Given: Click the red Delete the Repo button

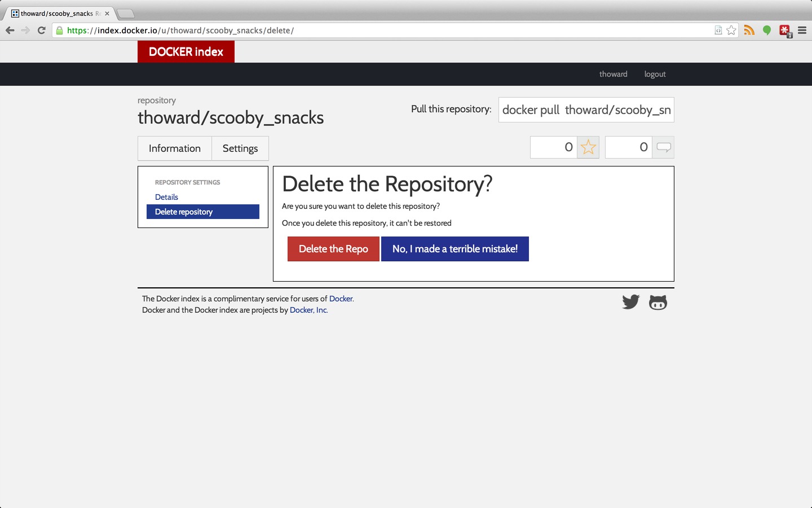Looking at the screenshot, I should (333, 249).
